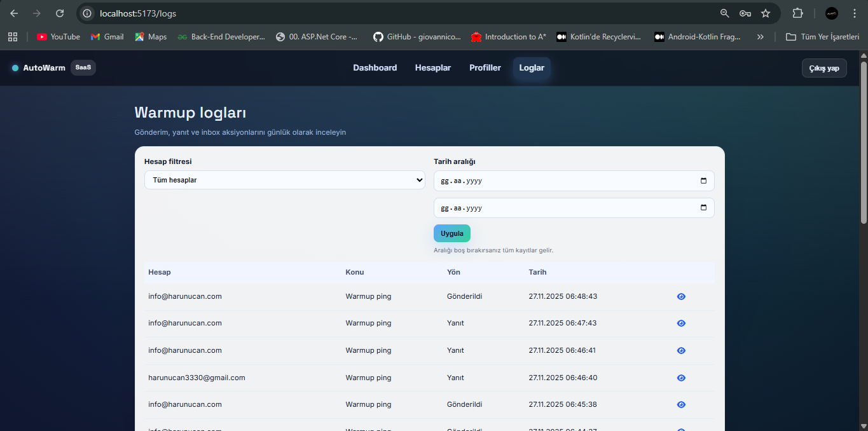View details of the 06:47:43 log entry

(681, 323)
